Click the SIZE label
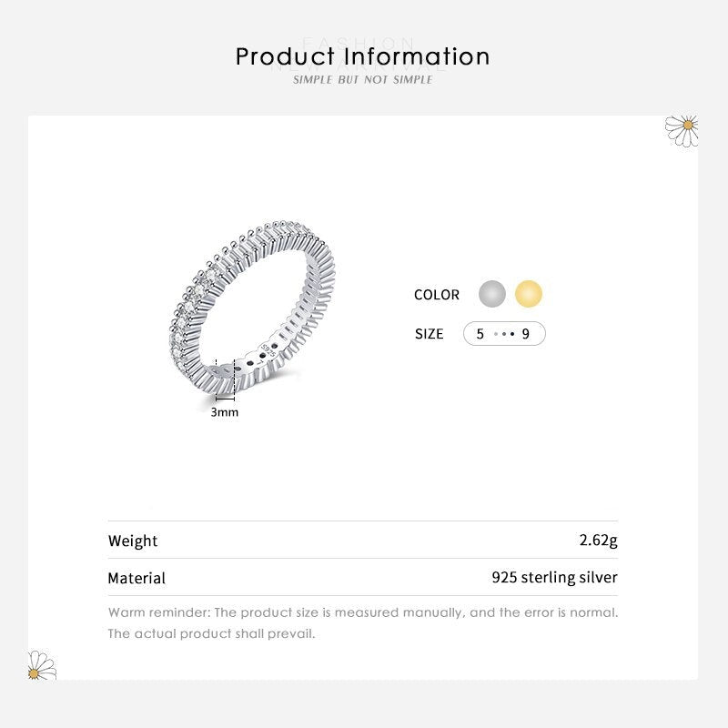This screenshot has height=728, width=728. coord(430,334)
